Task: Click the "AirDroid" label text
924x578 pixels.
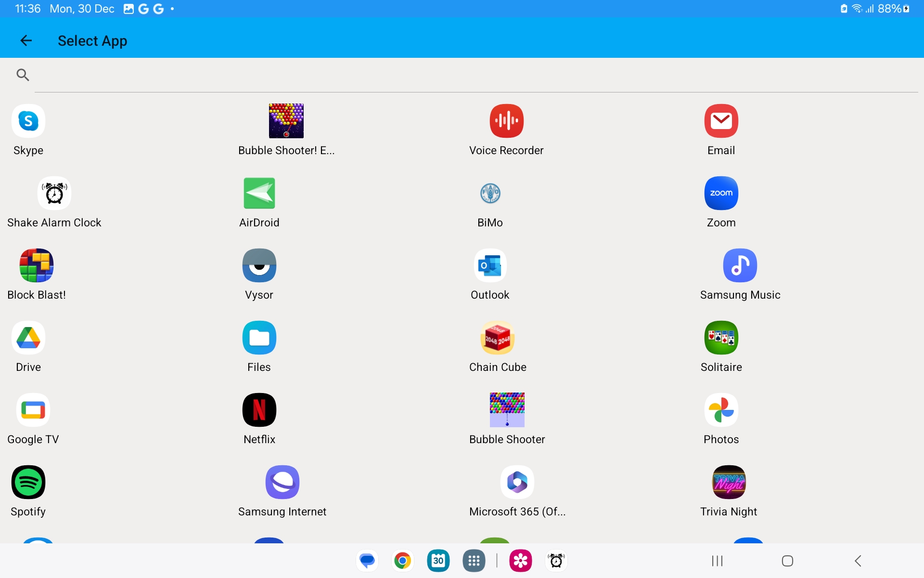Action: pyautogui.click(x=259, y=223)
